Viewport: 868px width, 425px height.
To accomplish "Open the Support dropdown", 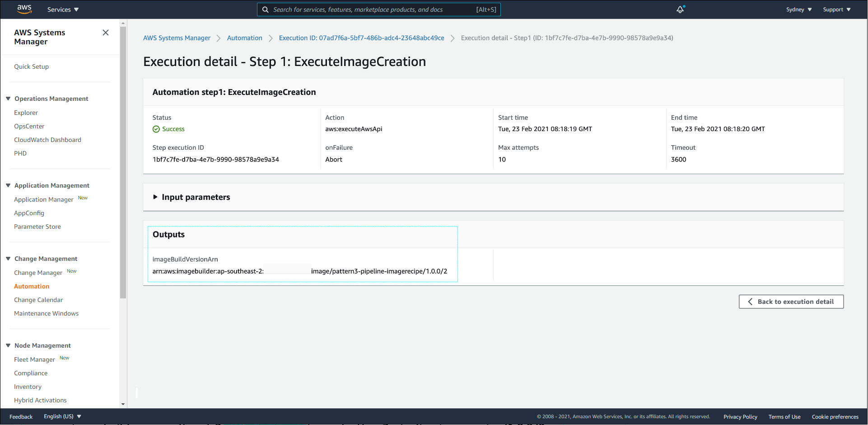I will click(836, 9).
